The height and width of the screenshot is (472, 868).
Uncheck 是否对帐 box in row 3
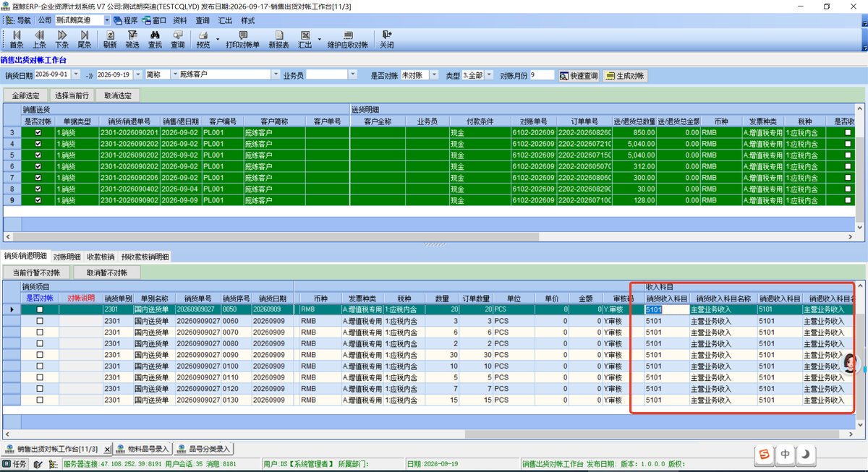click(38, 133)
